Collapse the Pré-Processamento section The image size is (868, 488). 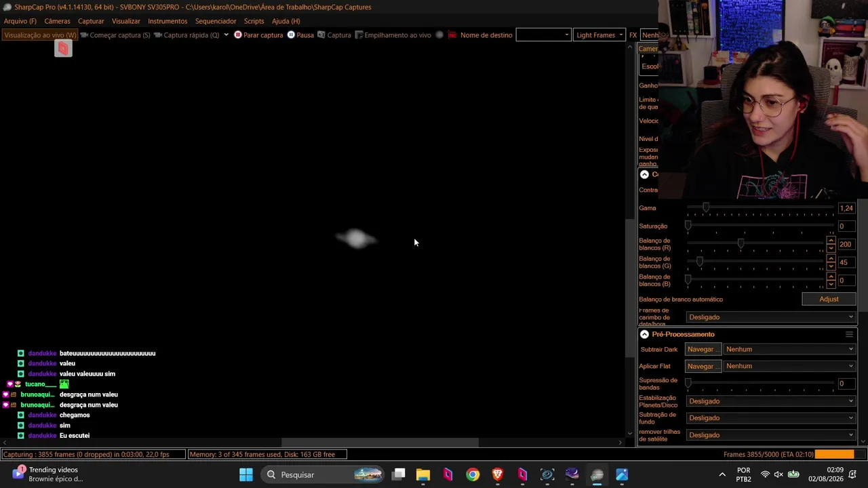(x=644, y=334)
